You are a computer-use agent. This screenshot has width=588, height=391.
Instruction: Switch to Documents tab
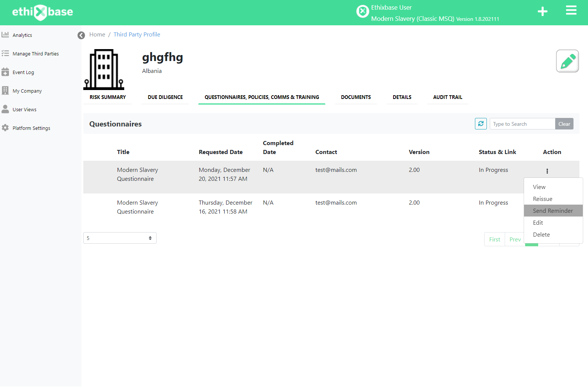(x=356, y=97)
